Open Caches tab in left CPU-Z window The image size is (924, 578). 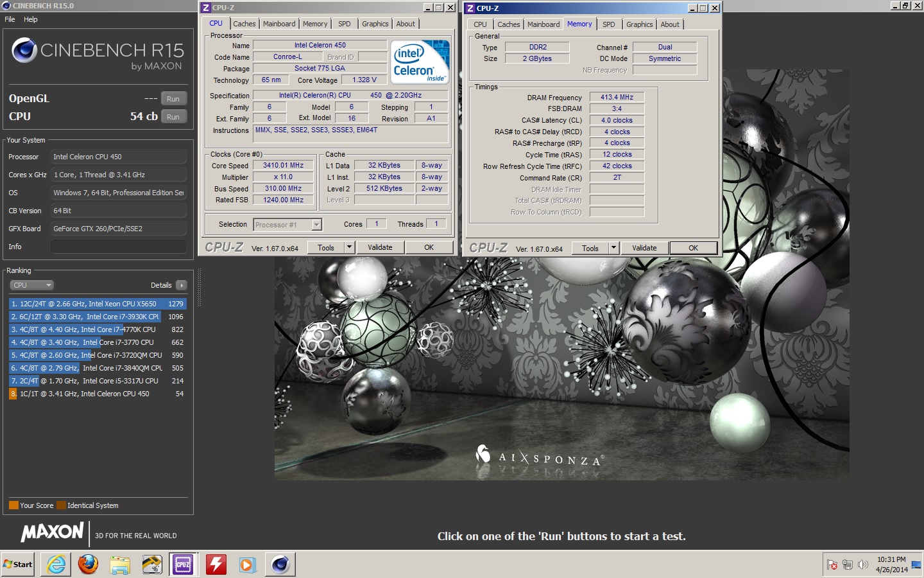(244, 24)
